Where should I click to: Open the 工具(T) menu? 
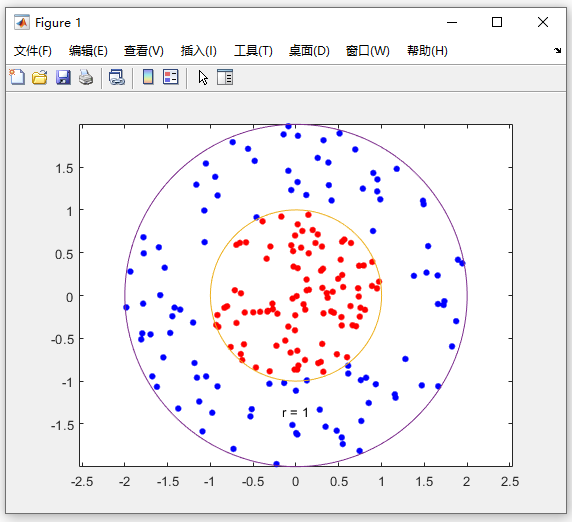click(253, 51)
